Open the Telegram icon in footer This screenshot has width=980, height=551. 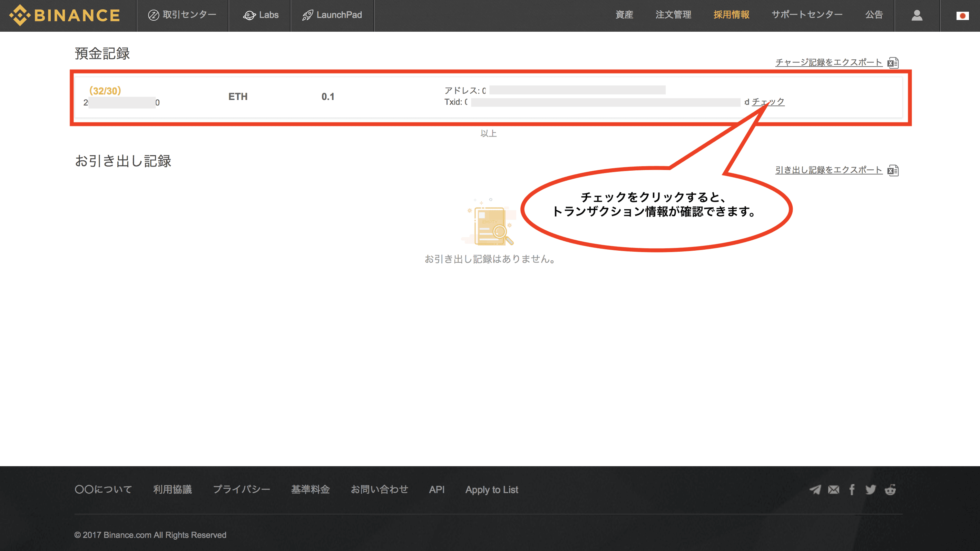click(x=815, y=489)
